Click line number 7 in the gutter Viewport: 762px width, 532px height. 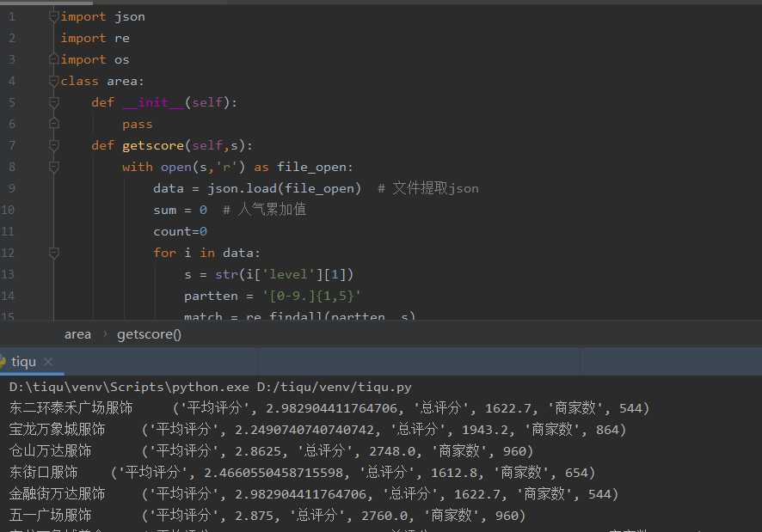(12, 145)
